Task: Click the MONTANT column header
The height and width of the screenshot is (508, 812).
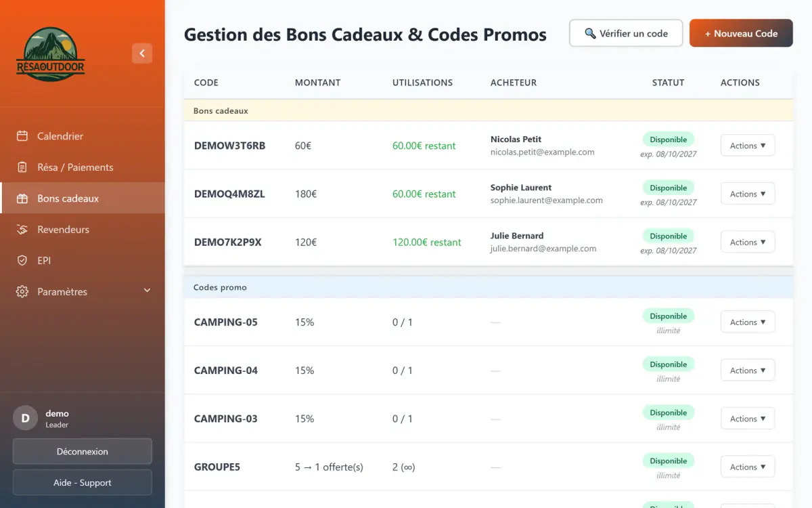Action: (x=317, y=83)
